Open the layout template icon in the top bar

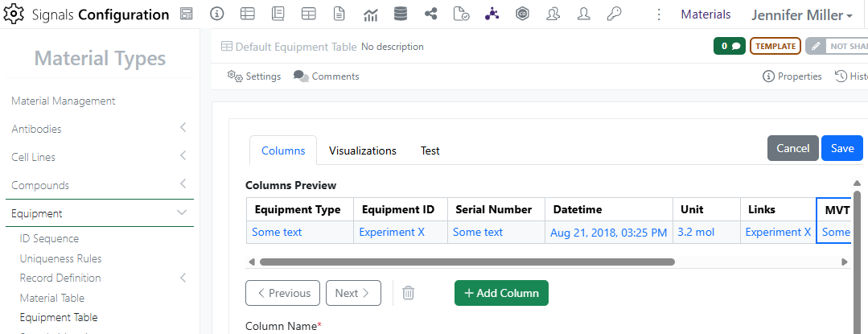click(x=187, y=15)
